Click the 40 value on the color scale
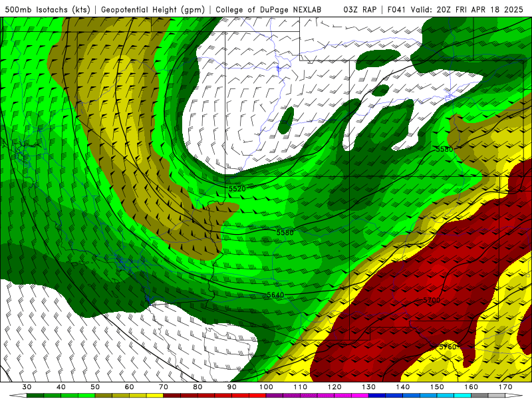Image resolution: width=532 pixels, height=399 pixels. pos(61,387)
